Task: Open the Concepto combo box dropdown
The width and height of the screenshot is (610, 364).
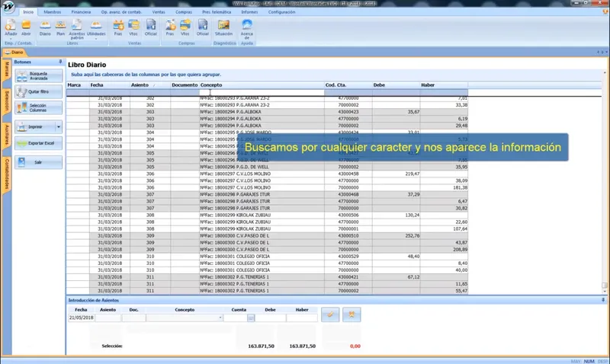Action: point(220,318)
